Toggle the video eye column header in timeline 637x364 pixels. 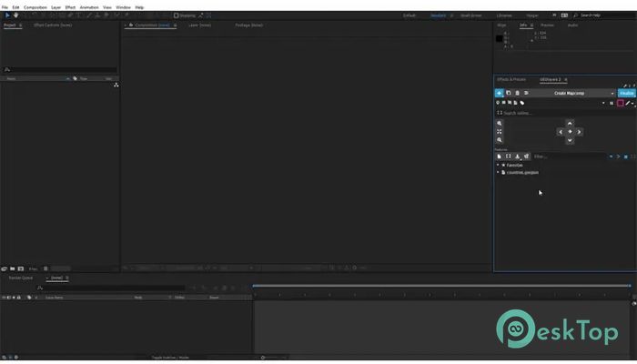pos(4,298)
